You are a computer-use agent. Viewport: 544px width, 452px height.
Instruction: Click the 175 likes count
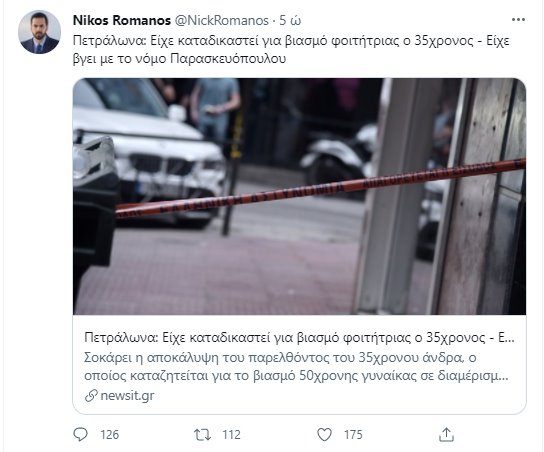(x=353, y=435)
